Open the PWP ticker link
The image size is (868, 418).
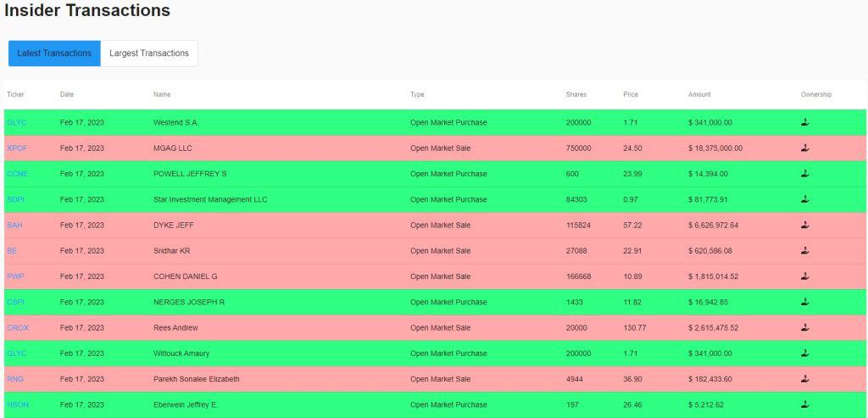click(x=15, y=276)
